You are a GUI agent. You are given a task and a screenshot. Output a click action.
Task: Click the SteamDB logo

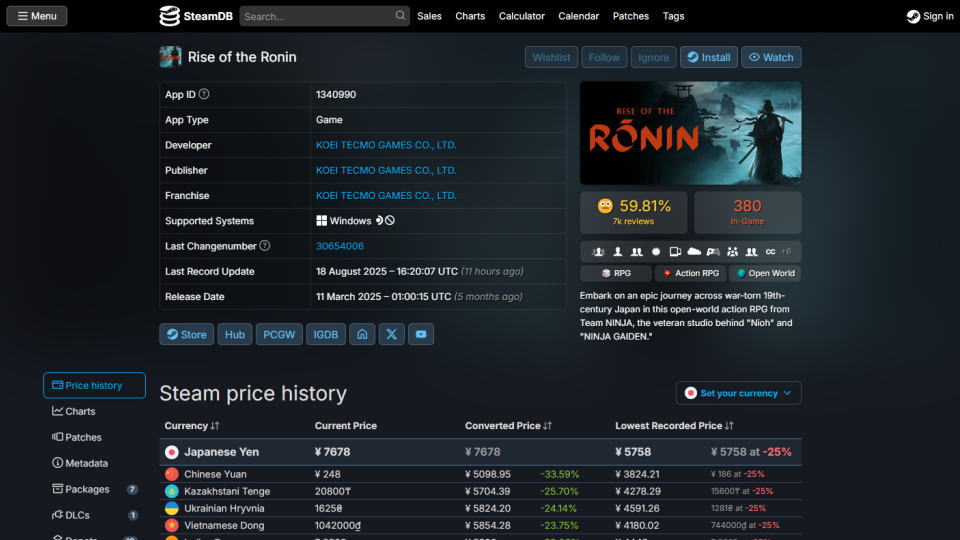click(196, 16)
